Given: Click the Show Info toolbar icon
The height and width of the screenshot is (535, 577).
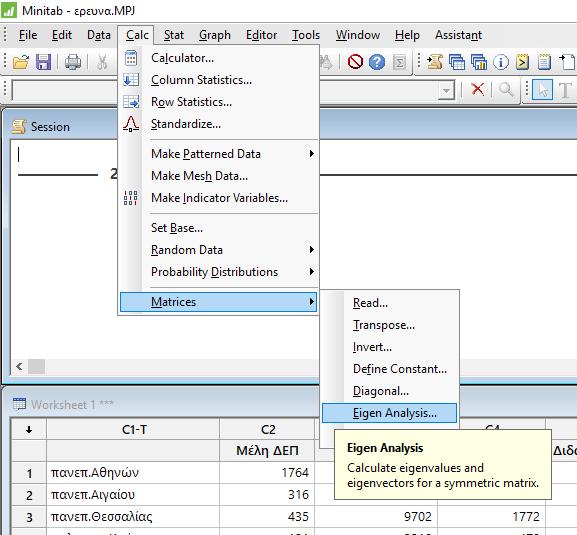Looking at the screenshot, I should coord(500,62).
